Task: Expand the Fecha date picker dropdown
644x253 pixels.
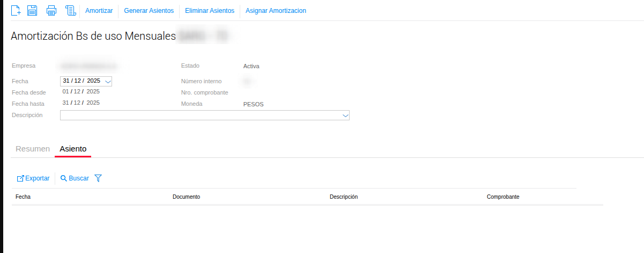Action: tap(108, 82)
